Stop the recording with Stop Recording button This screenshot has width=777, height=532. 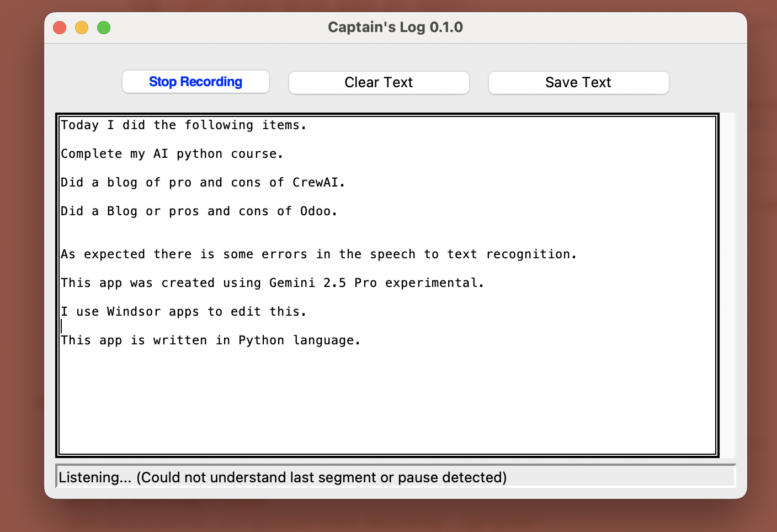click(196, 82)
